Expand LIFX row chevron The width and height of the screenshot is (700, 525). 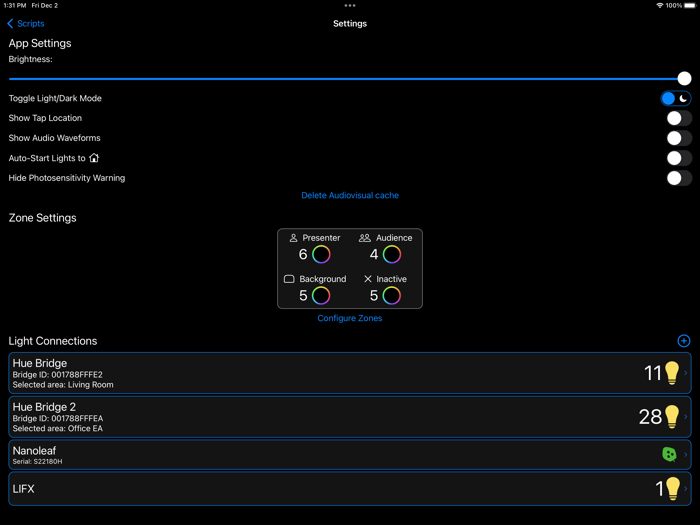pyautogui.click(x=686, y=488)
